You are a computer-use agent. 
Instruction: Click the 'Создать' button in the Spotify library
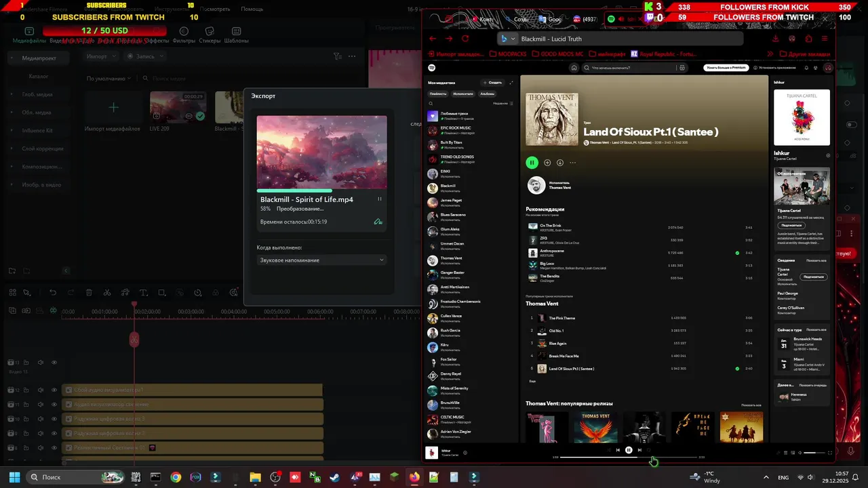(x=493, y=82)
